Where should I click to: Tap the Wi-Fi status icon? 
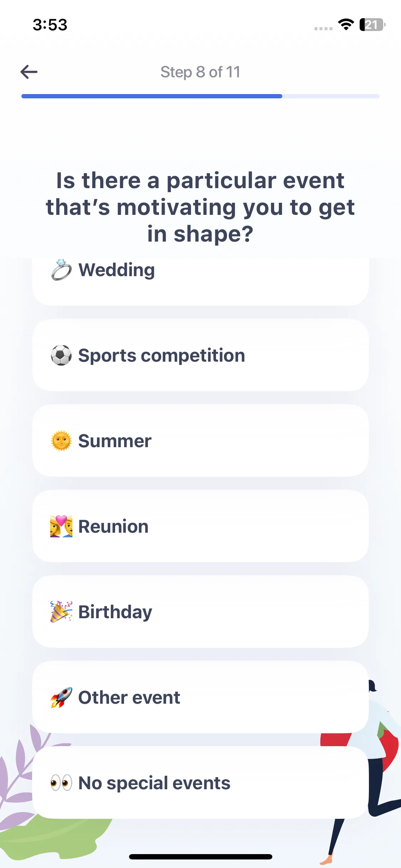[346, 25]
